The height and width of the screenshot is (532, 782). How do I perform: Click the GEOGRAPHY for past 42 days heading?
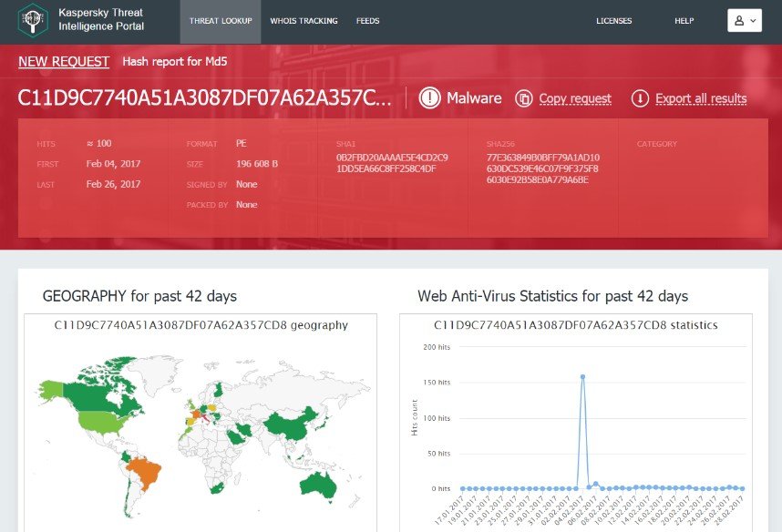coord(139,296)
